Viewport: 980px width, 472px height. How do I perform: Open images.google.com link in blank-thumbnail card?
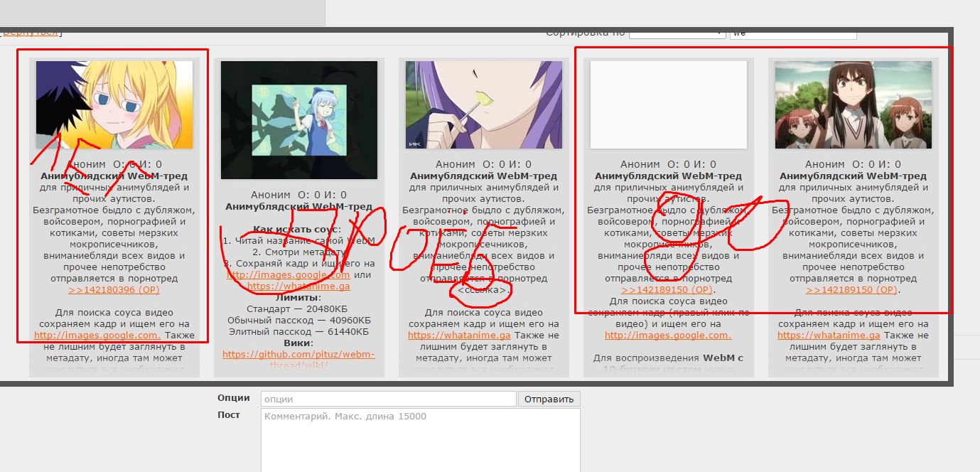pos(668,336)
